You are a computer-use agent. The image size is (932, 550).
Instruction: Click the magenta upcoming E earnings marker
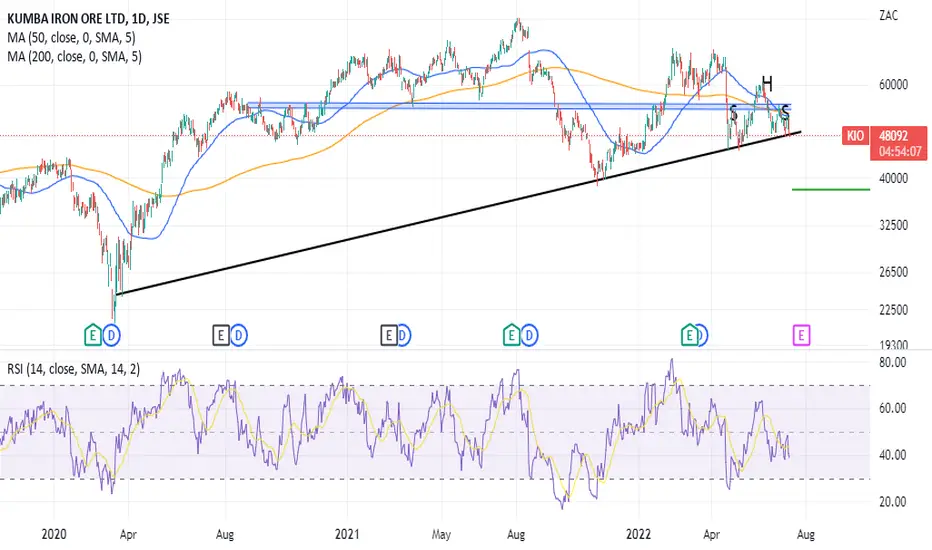(801, 335)
